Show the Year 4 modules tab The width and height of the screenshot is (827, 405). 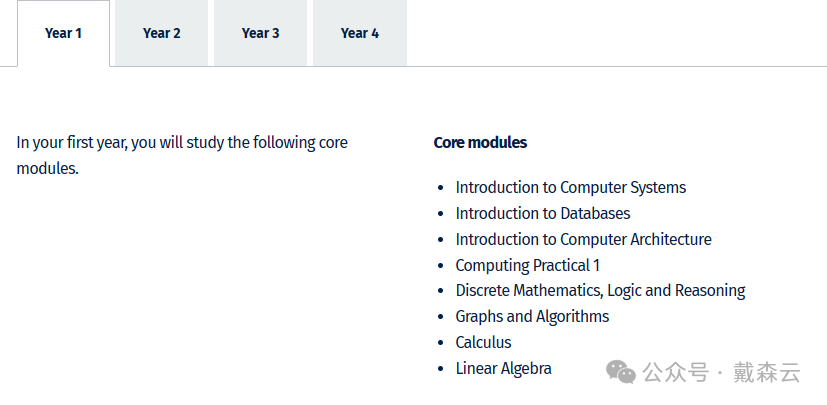coord(360,33)
